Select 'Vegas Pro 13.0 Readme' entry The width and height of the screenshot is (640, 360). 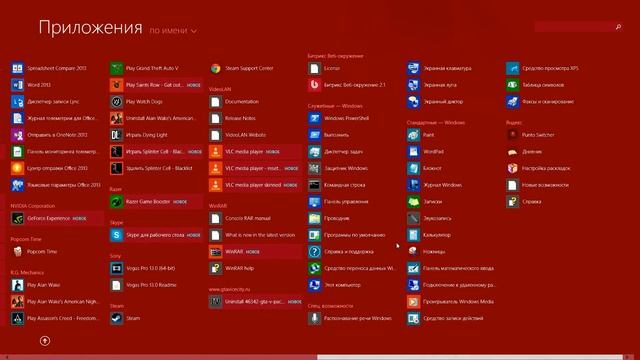143,285
